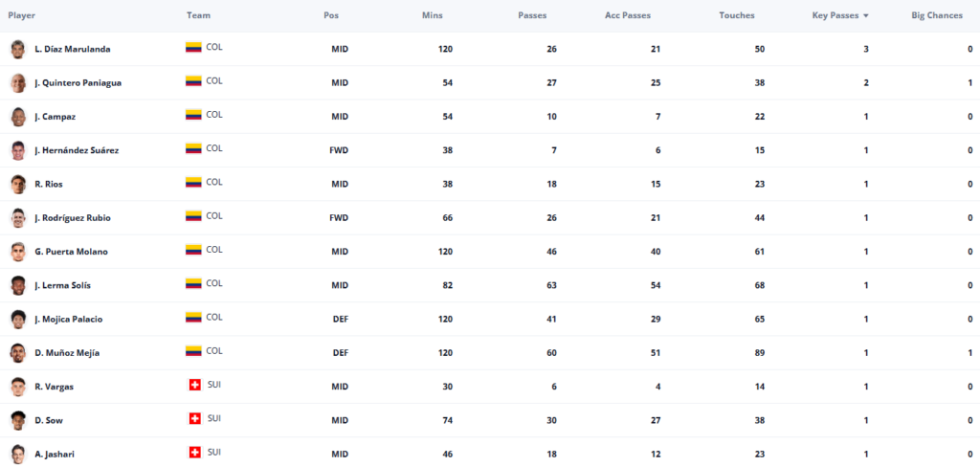Sort by the Big Chances column

tap(937, 15)
